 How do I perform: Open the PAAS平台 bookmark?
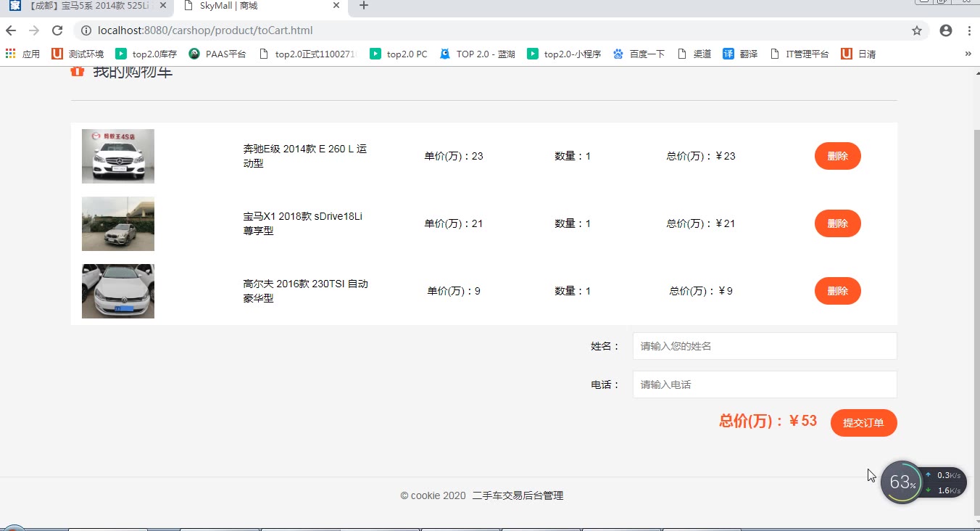coord(217,54)
